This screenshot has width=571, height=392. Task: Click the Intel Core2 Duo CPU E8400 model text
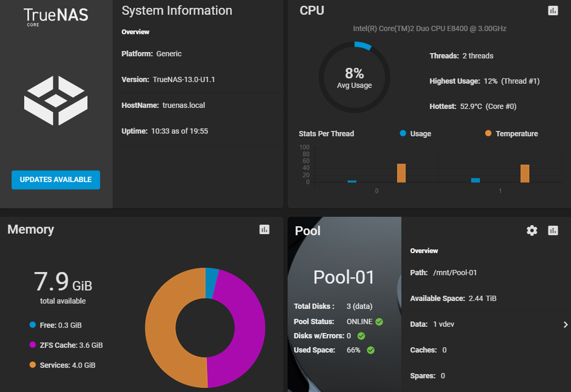(x=429, y=28)
